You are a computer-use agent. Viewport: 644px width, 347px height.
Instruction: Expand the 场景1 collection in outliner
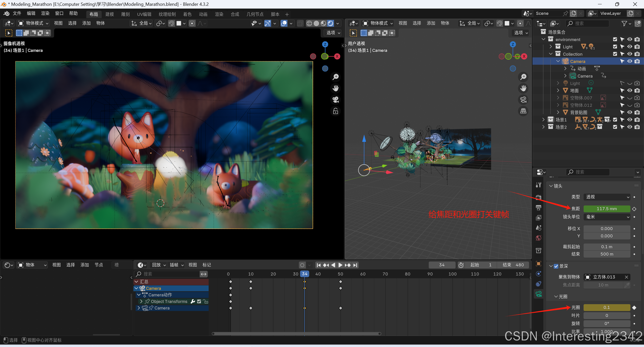543,120
